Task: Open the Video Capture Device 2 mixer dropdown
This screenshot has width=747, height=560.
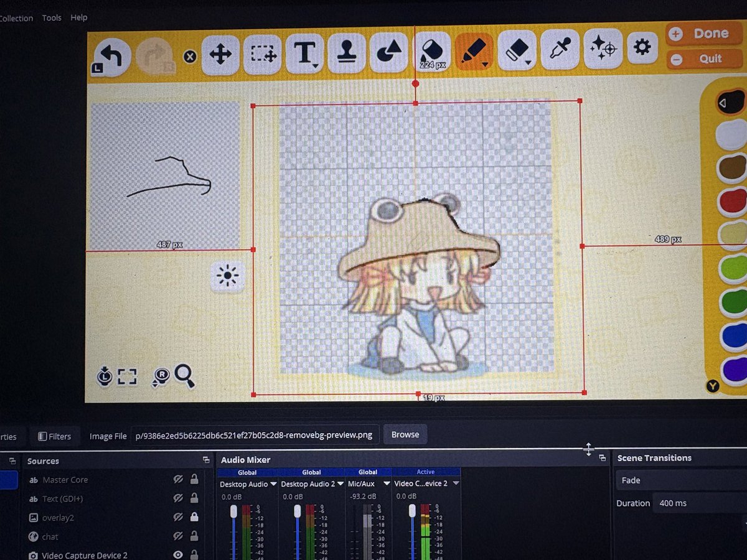Action: [456, 483]
